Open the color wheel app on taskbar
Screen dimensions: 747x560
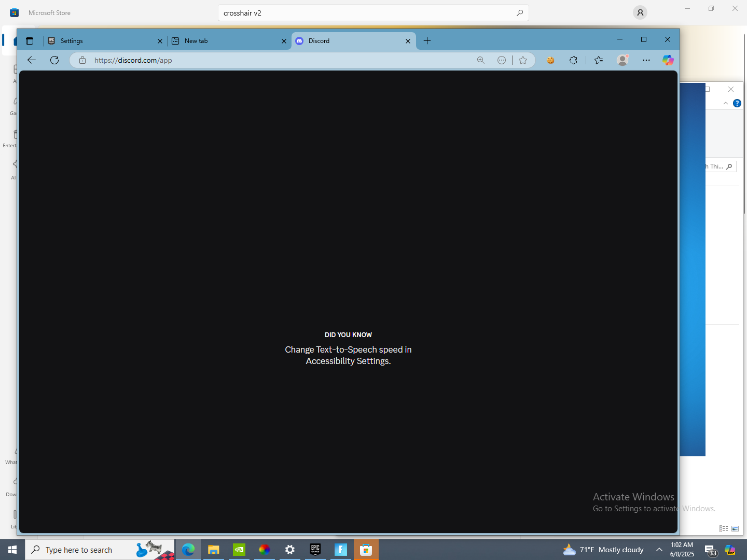pyautogui.click(x=265, y=550)
